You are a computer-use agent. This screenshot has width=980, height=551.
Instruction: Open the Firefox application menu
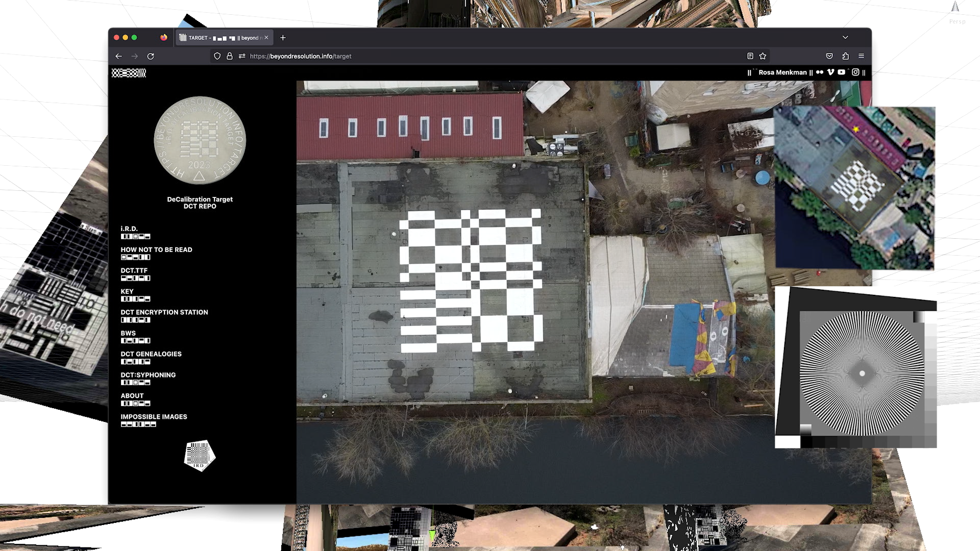point(861,56)
